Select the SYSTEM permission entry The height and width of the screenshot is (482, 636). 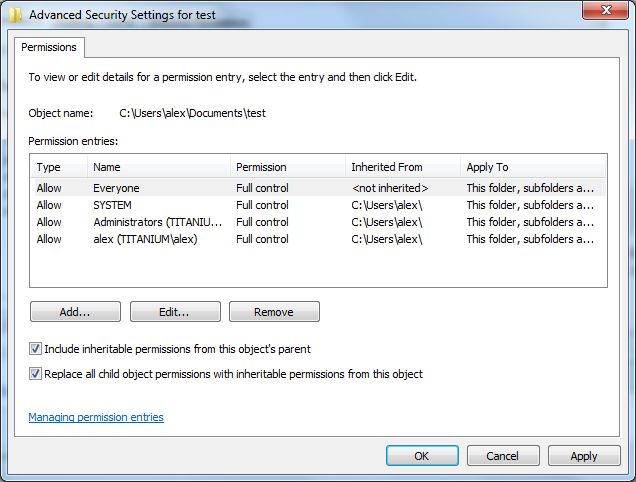pos(318,205)
